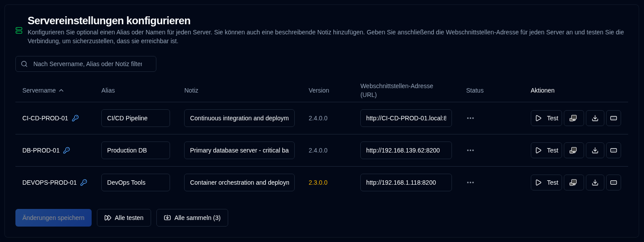Edit URL field http://CI-CD-PROD-01.local
The height and width of the screenshot is (242, 644).
coord(406,118)
